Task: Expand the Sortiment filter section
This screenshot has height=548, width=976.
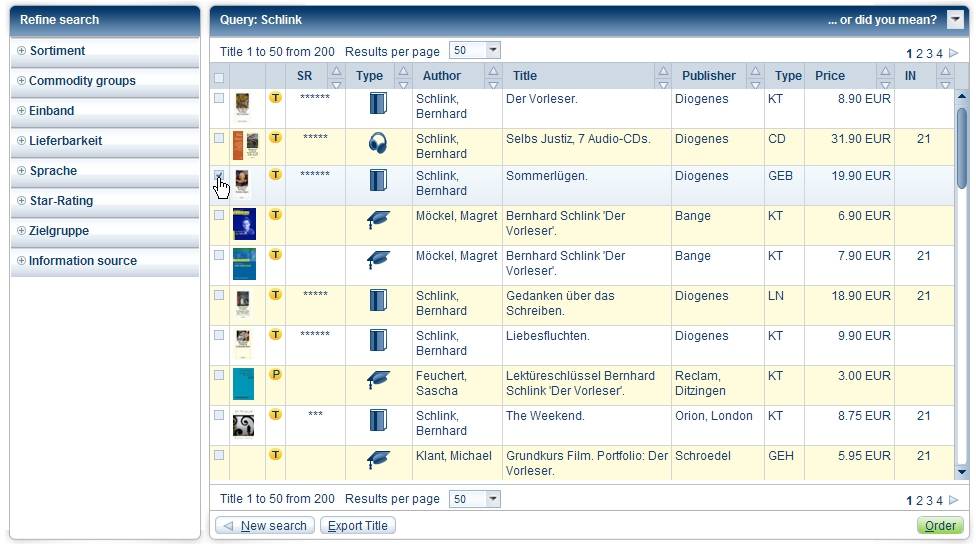Action: (x=22, y=51)
